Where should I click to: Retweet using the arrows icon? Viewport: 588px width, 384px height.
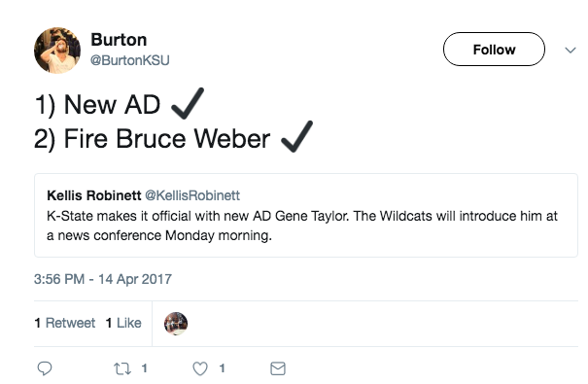point(122,368)
